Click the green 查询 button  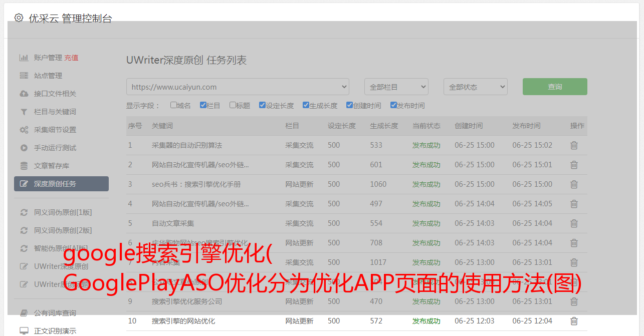point(555,87)
